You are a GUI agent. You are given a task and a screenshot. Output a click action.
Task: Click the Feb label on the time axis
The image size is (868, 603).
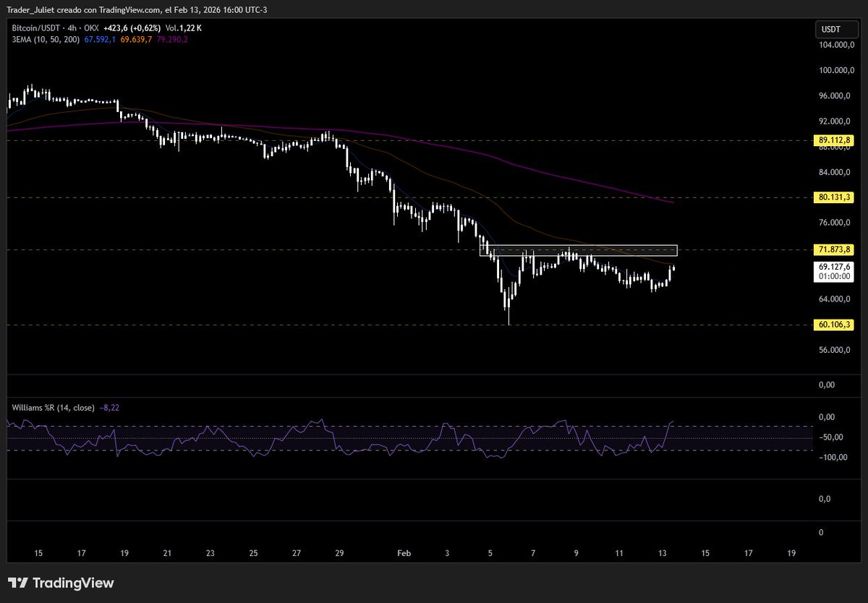[x=404, y=553]
